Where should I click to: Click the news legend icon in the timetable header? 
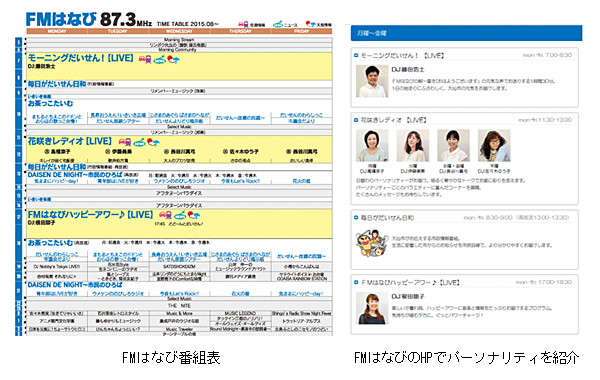click(278, 24)
